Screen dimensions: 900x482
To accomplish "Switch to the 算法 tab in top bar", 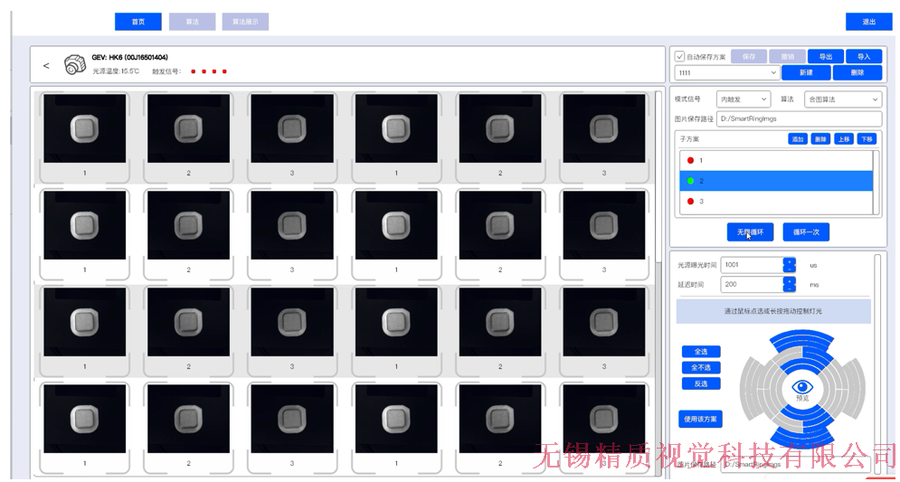I will coord(192,22).
